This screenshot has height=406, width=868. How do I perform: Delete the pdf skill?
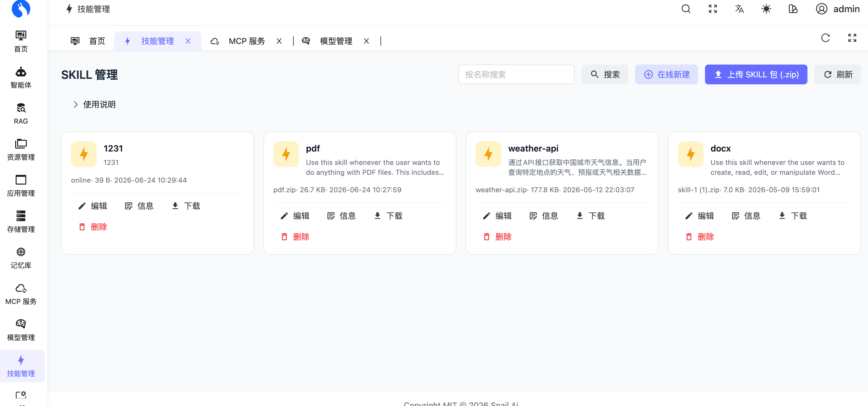coord(295,237)
